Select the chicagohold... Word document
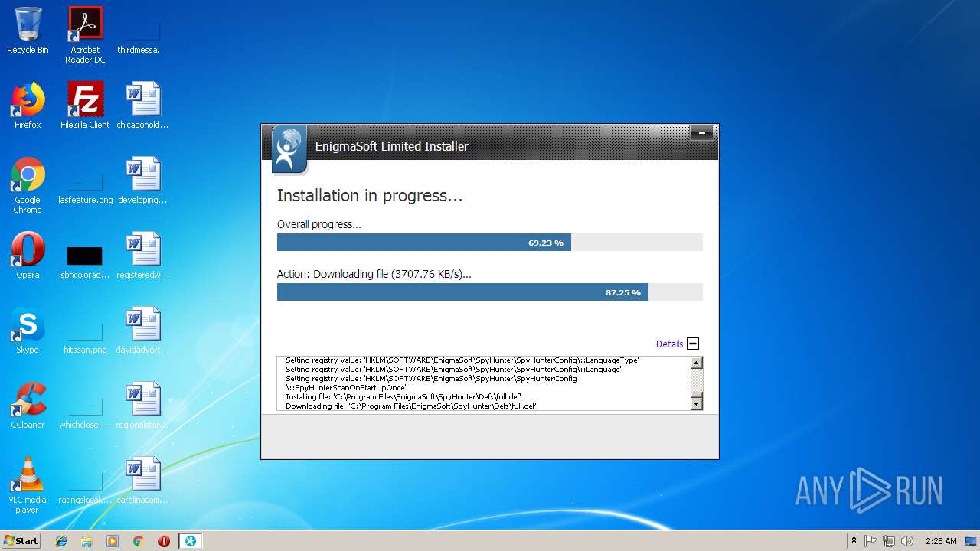This screenshot has height=551, width=980. [142, 105]
